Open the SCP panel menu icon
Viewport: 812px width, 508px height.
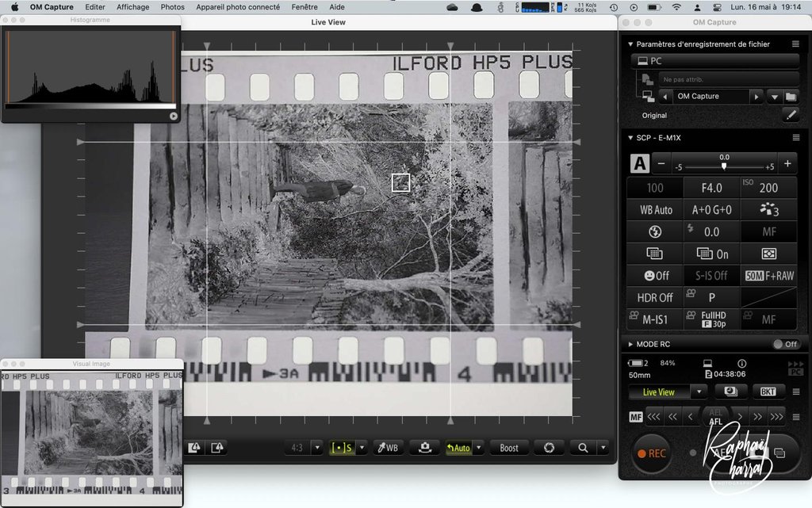click(796, 138)
